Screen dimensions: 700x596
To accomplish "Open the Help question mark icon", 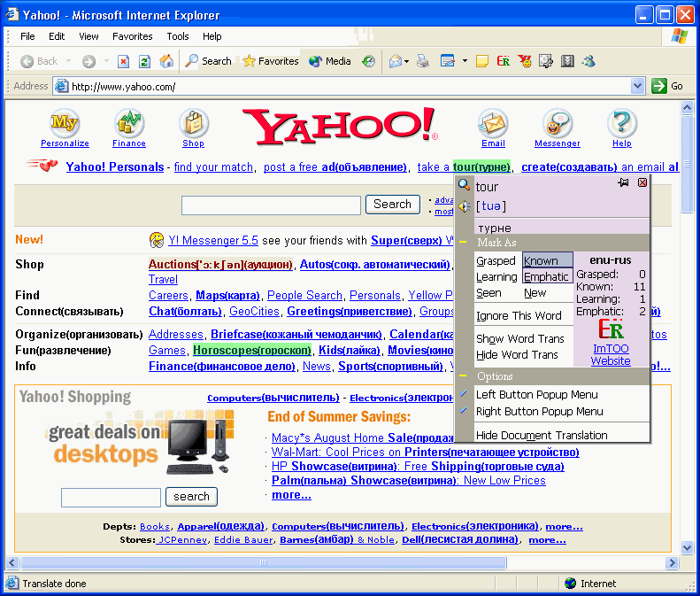I will (x=622, y=123).
